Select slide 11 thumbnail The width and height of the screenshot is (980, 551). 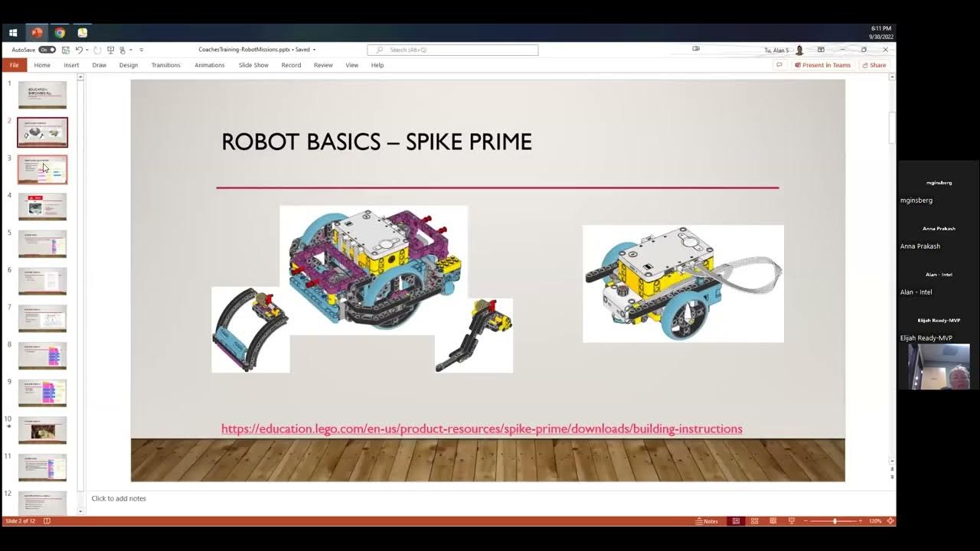point(42,468)
